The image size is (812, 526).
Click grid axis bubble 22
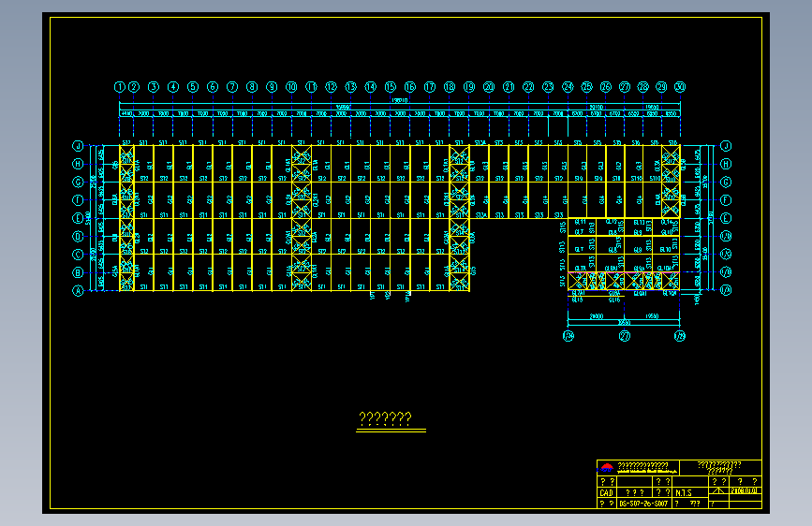pos(528,87)
